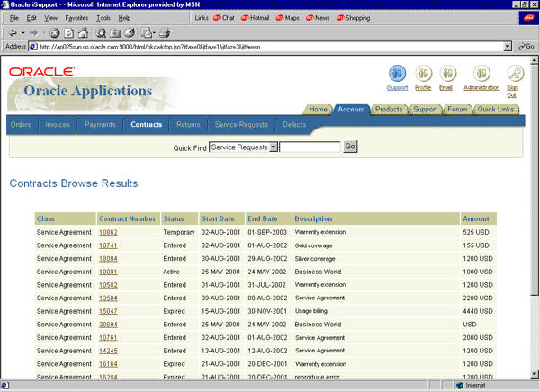Click the page scrollbar up arrow
Screen dimensions: 540x392
534,60
